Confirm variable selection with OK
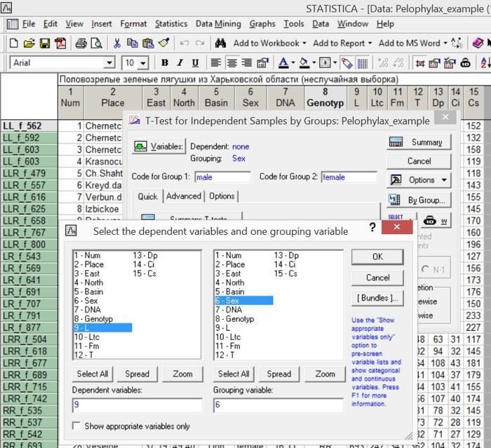Screen dimensions: 491x448 point(377,257)
